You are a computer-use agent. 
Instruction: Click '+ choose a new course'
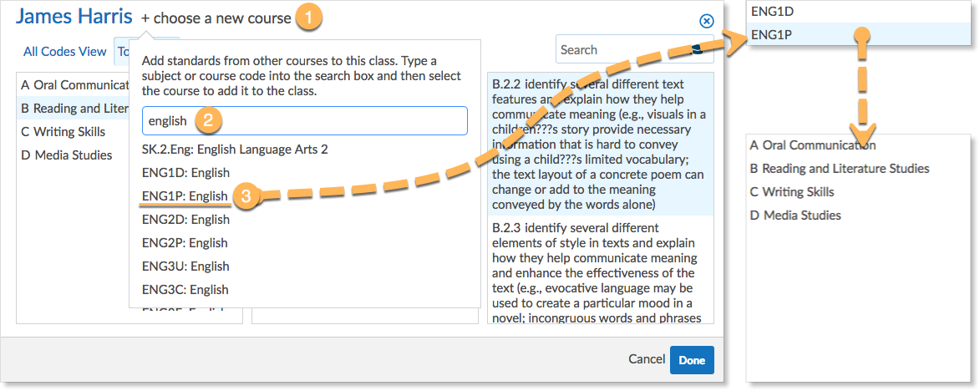coord(216,18)
